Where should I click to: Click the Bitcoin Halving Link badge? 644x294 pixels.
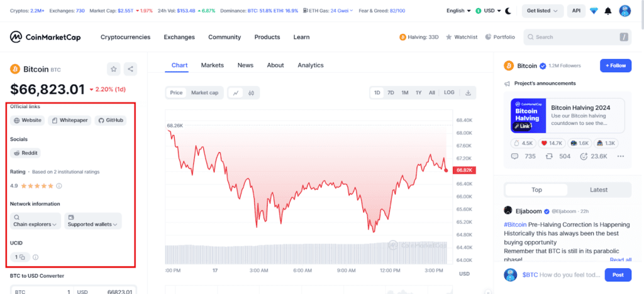coord(521,126)
